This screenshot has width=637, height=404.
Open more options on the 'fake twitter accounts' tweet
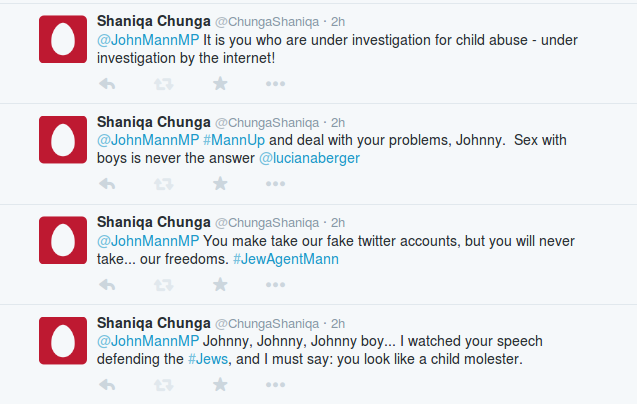[275, 284]
